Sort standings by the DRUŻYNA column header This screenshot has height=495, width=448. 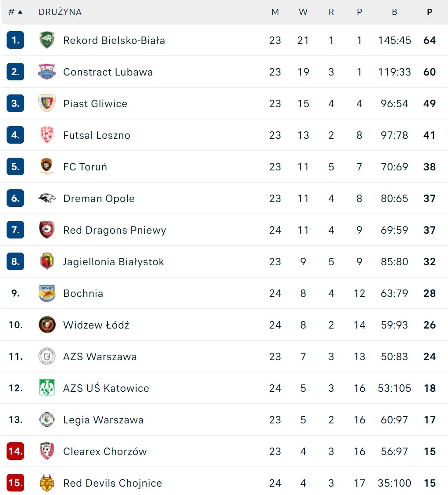click(x=60, y=12)
